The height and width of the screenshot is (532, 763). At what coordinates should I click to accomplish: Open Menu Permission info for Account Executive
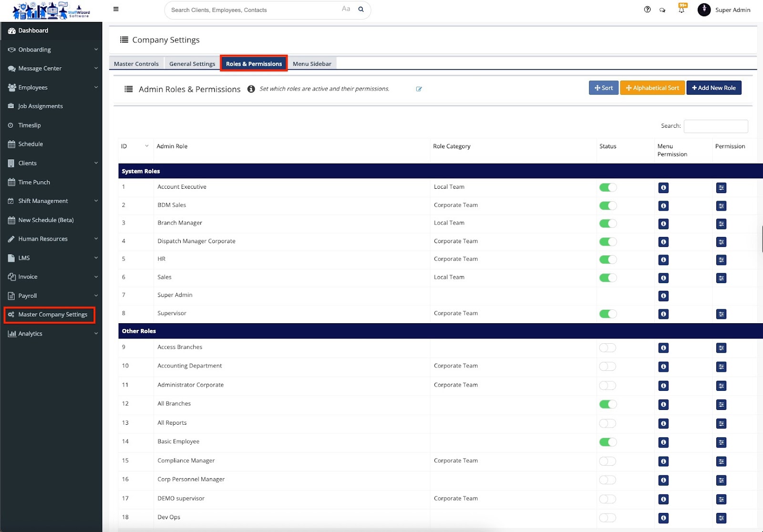[663, 188]
